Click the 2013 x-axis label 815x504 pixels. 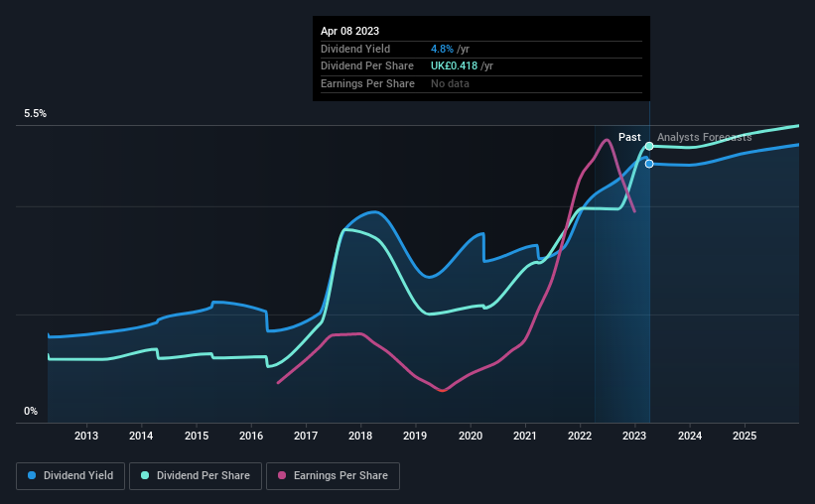point(86,436)
